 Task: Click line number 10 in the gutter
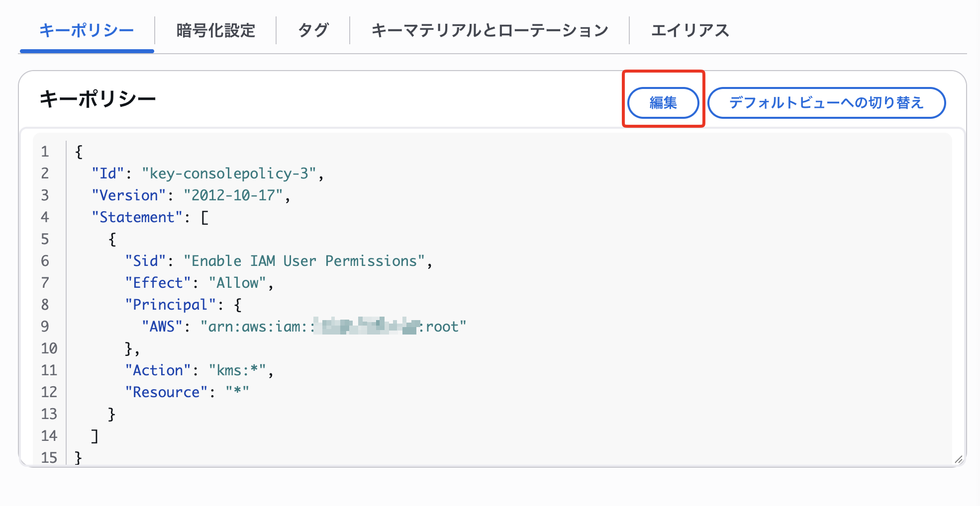49,348
